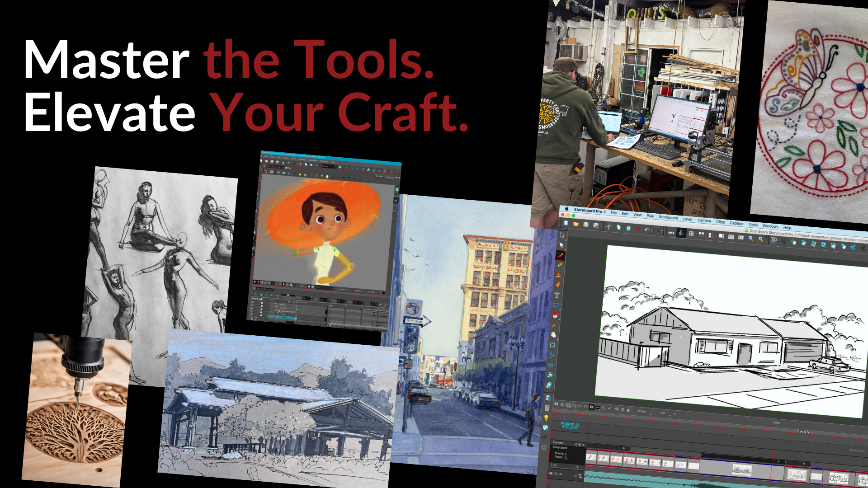This screenshot has width=868, height=488.
Task: Select the Brush tool in Storyboard Pro
Action: point(560,255)
